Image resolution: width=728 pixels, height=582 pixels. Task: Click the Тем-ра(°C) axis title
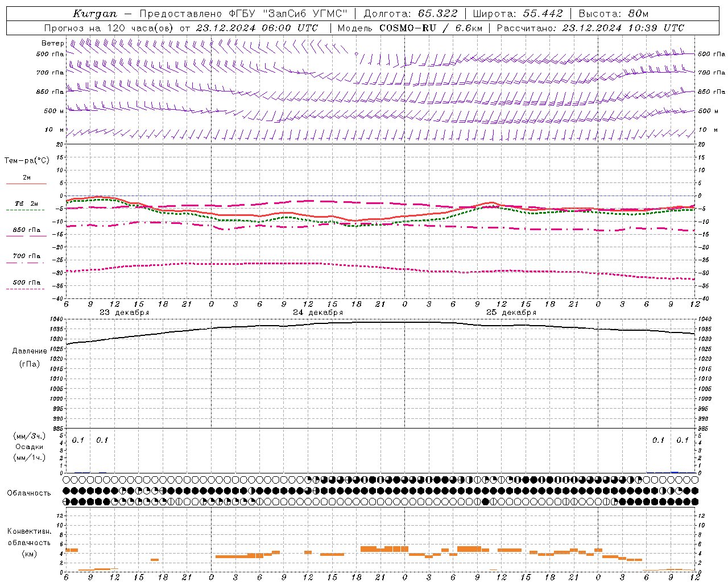pyautogui.click(x=27, y=161)
